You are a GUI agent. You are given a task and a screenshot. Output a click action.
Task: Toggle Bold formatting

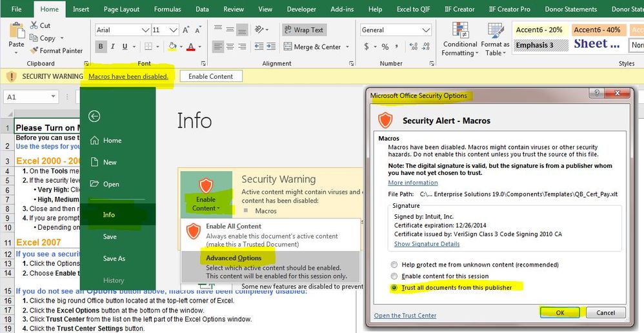[100, 46]
